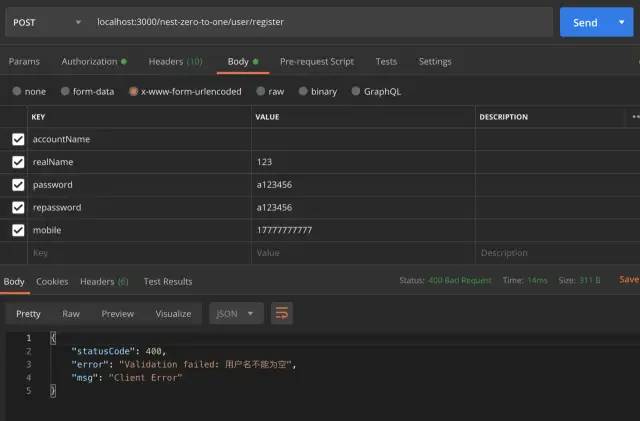640x421 pixels.
Task: Uncheck the accountName parameter
Action: click(18, 139)
